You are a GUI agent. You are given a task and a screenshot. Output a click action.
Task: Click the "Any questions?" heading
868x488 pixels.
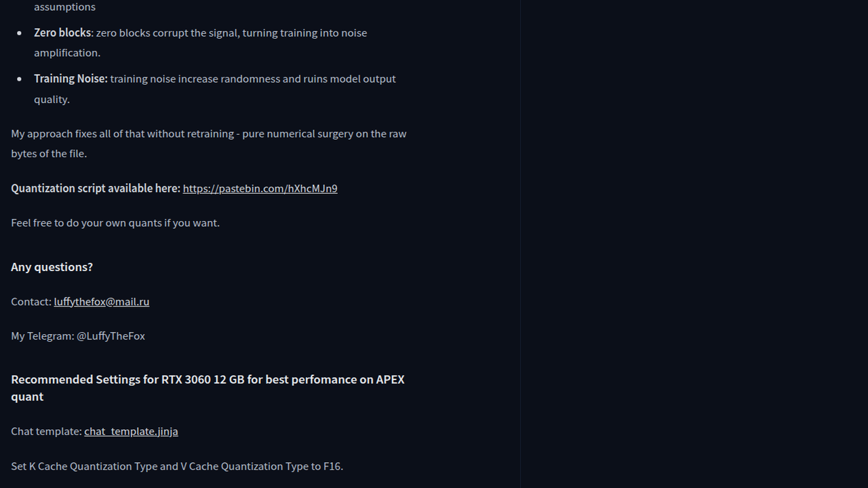[x=52, y=267]
